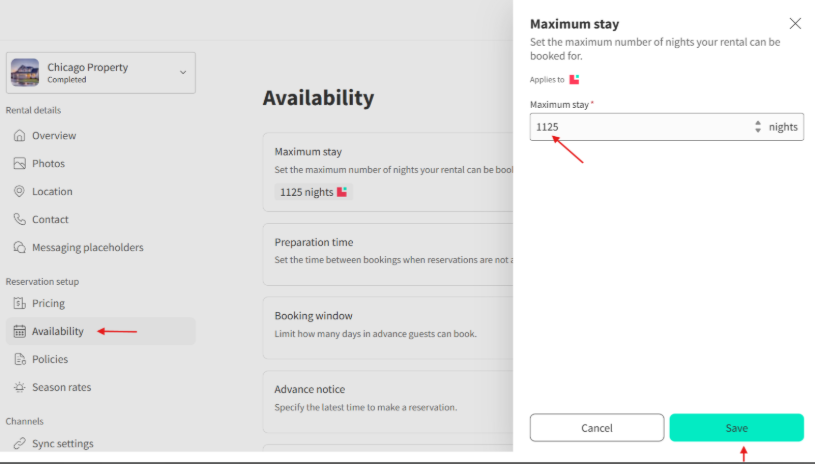Expand the Chicago Property dropdown

point(182,72)
